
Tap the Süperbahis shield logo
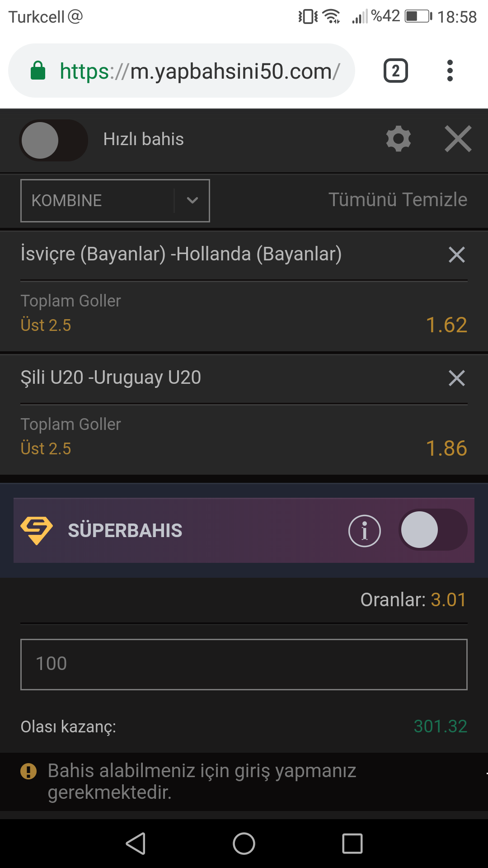coord(37,530)
